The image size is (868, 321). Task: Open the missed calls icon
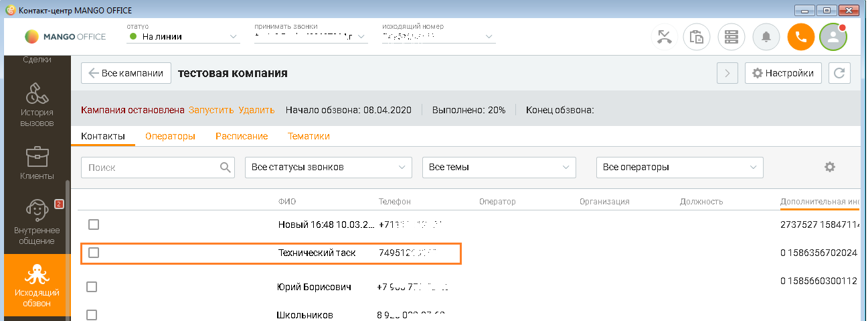pyautogui.click(x=665, y=37)
